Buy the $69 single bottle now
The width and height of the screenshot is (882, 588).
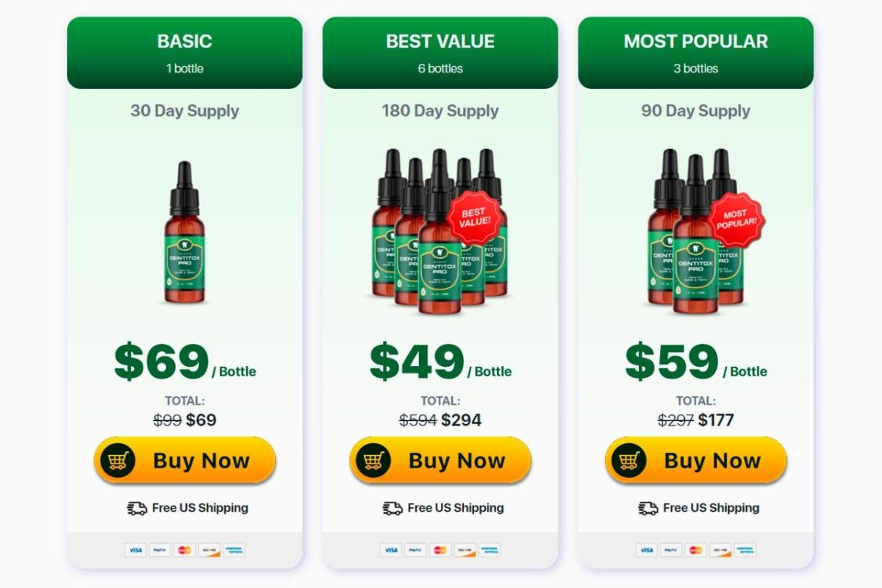pyautogui.click(x=184, y=461)
